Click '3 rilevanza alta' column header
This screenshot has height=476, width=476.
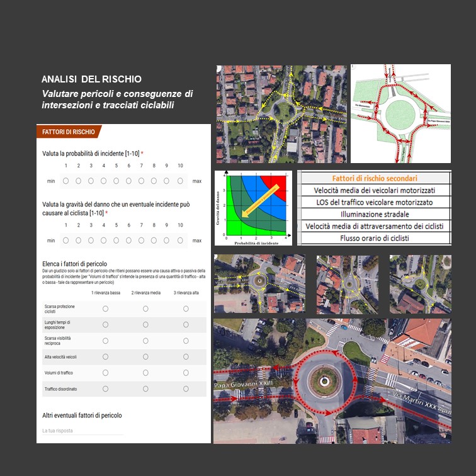click(x=186, y=293)
